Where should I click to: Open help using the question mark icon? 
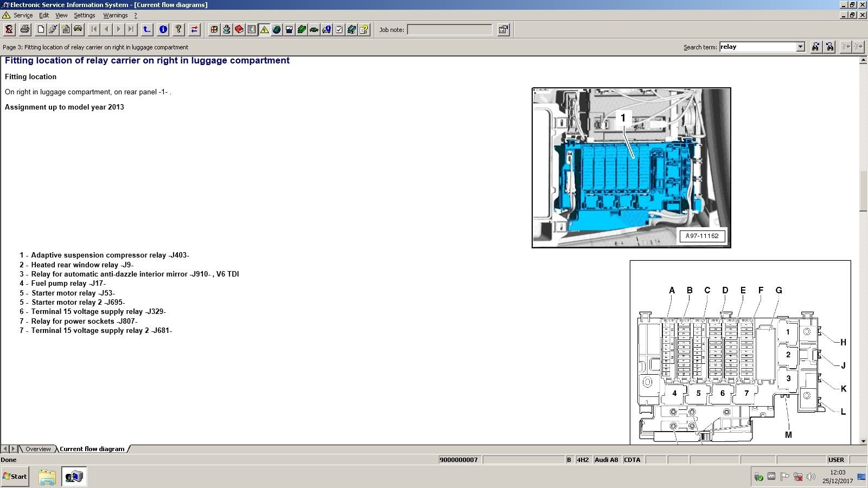[x=178, y=30]
